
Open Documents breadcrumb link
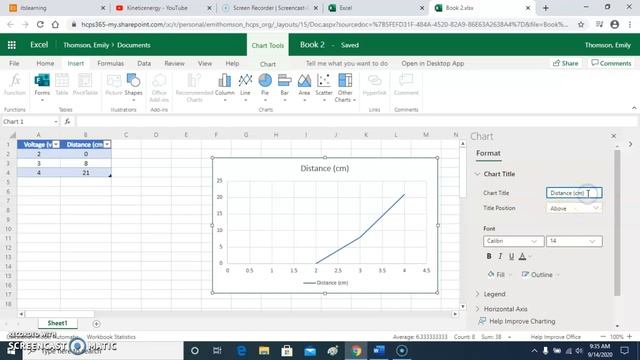point(133,45)
